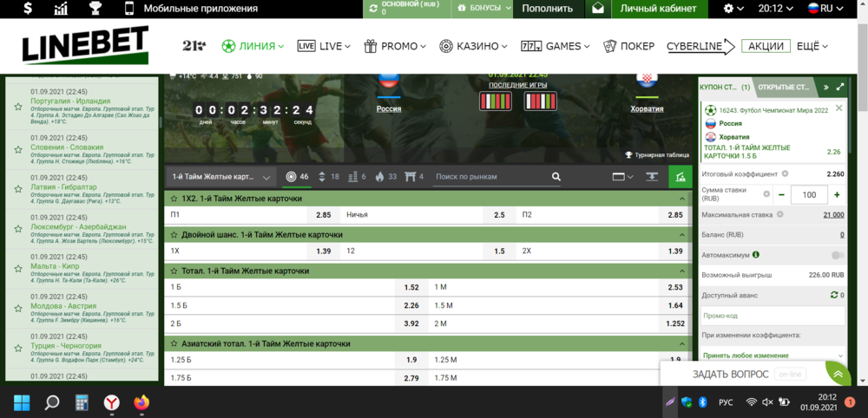868x418 pixels.
Task: Click the Поиск по рынкам search field
Action: tap(490, 177)
